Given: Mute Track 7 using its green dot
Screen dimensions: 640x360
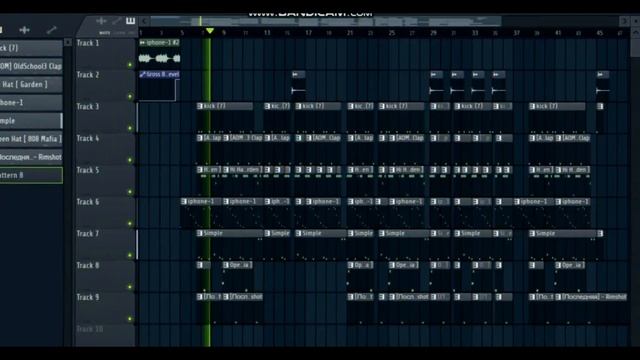Looking at the screenshot, I should coord(130,256).
